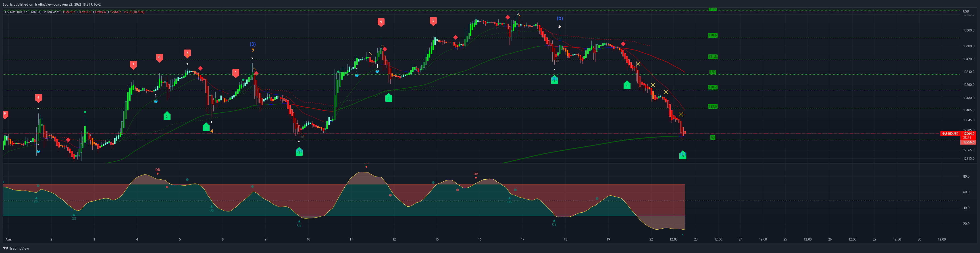The width and height of the screenshot is (980, 253).
Task: Click date 30 on the time axis
Action: (920, 240)
